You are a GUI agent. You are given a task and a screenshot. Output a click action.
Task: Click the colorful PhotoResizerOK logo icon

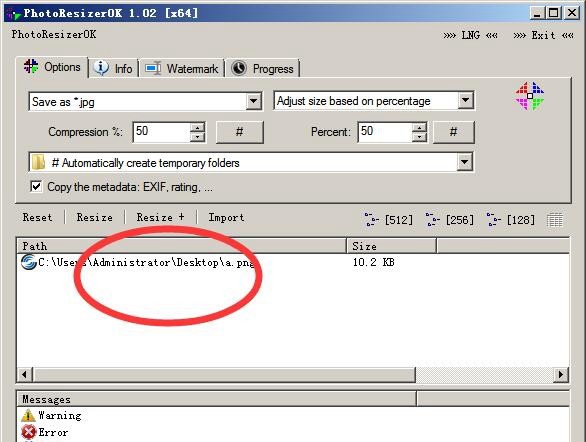tap(530, 96)
